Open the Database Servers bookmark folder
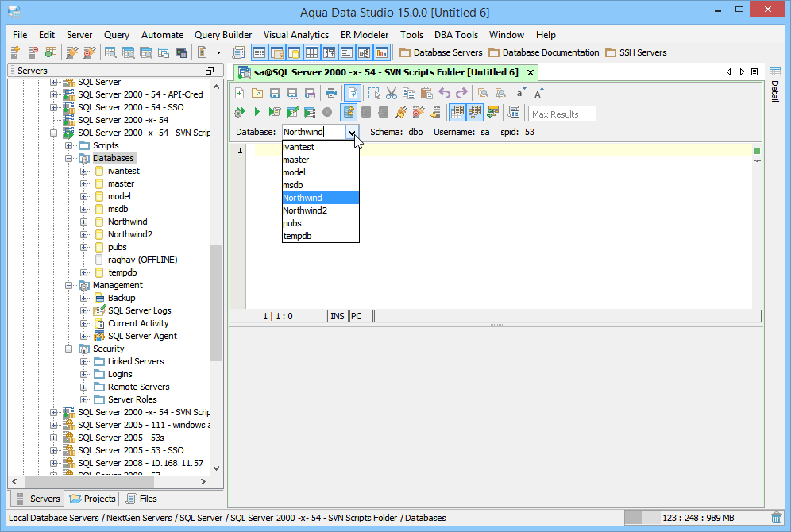Screen dimensions: 791x532 (x=441, y=52)
